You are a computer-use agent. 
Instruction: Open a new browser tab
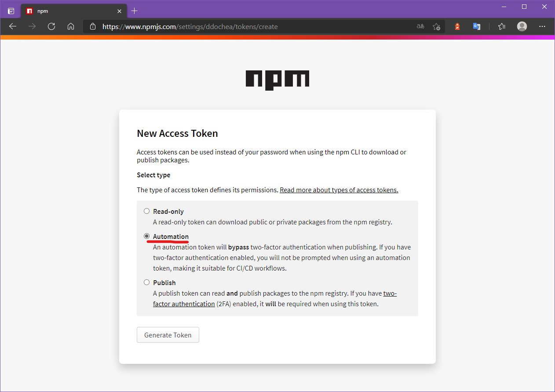tap(135, 11)
